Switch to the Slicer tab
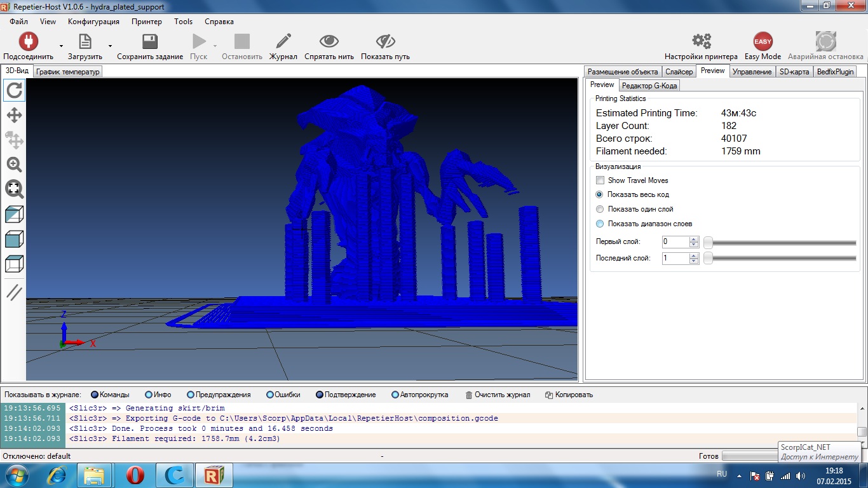868x488 pixels. 679,72
